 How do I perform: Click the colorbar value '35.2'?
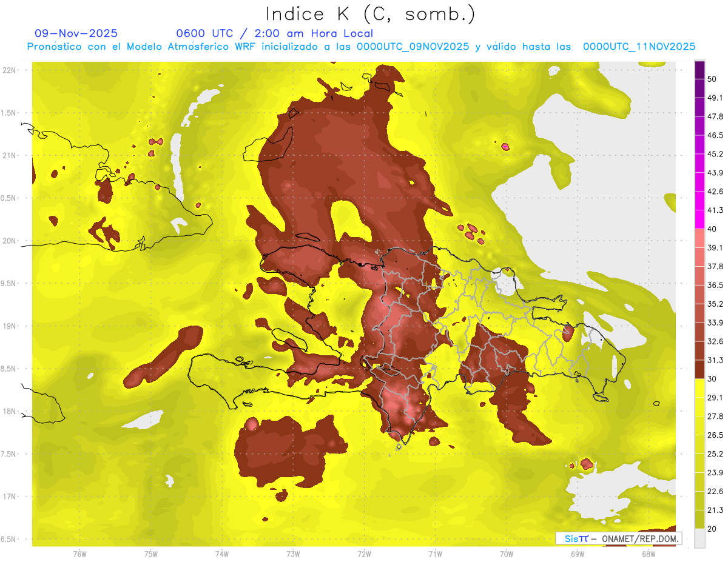(x=715, y=304)
